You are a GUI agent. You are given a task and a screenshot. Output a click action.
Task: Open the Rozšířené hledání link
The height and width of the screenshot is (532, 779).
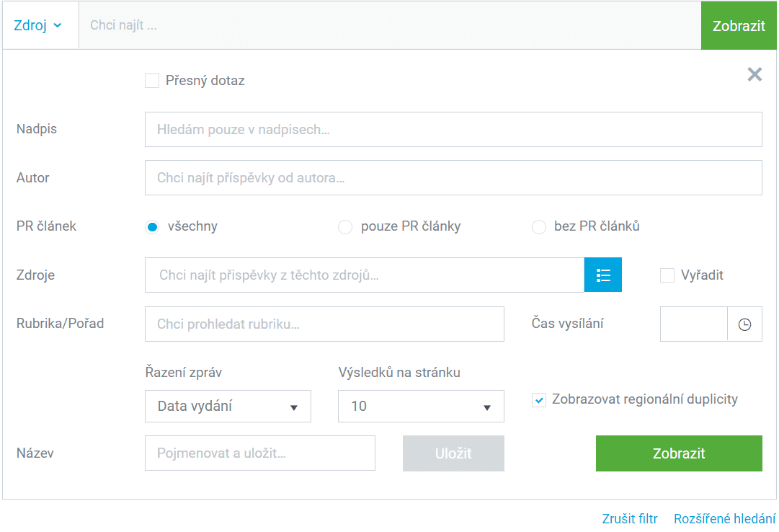click(x=724, y=518)
